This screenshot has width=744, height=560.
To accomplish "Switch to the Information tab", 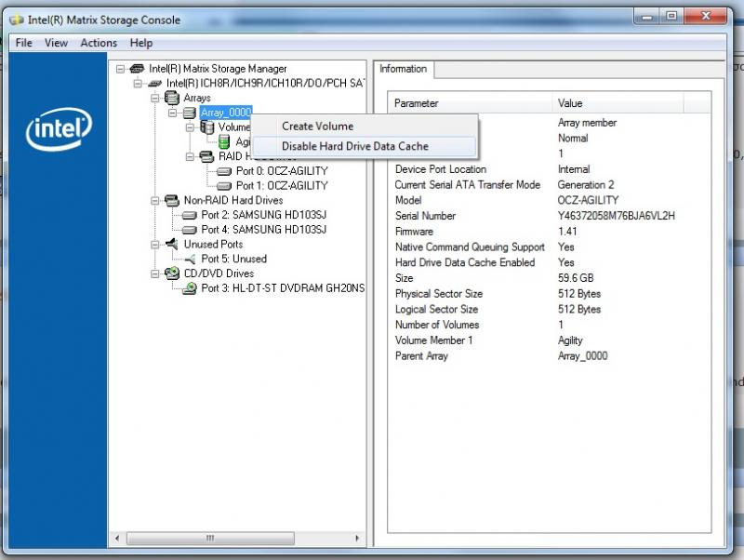I will 404,69.
